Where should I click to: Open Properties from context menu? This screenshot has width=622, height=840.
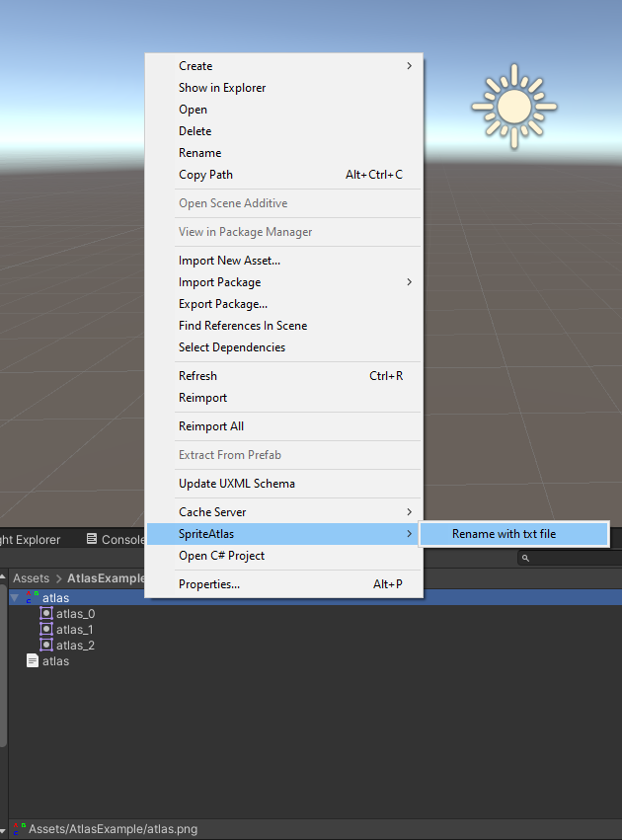(x=284, y=584)
